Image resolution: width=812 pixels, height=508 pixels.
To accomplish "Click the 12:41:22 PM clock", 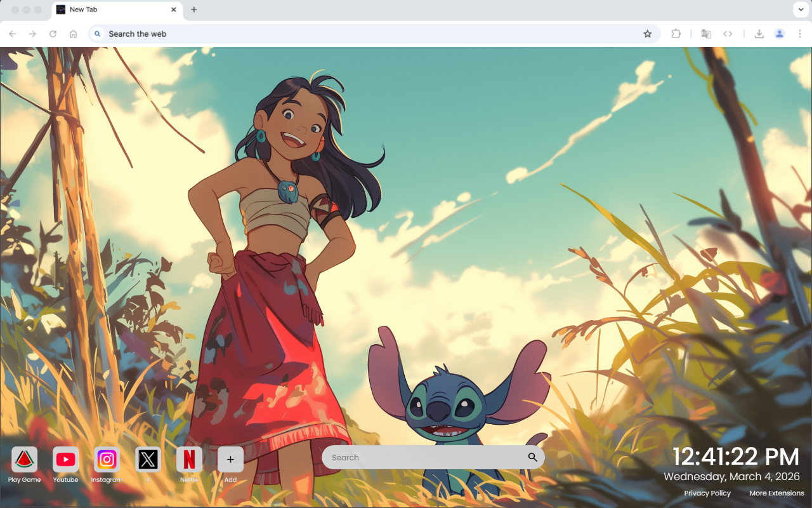I will click(736, 457).
